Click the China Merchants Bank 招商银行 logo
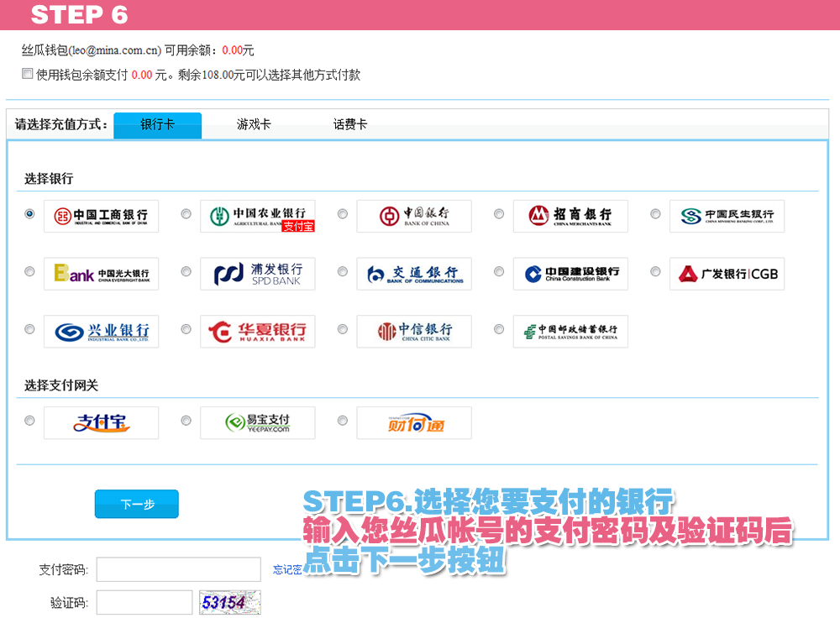 point(570,216)
